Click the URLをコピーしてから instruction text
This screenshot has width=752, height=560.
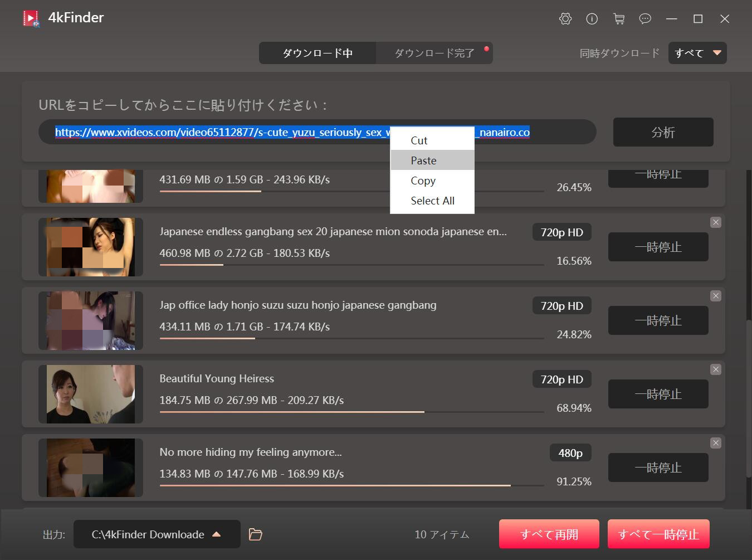(x=183, y=105)
